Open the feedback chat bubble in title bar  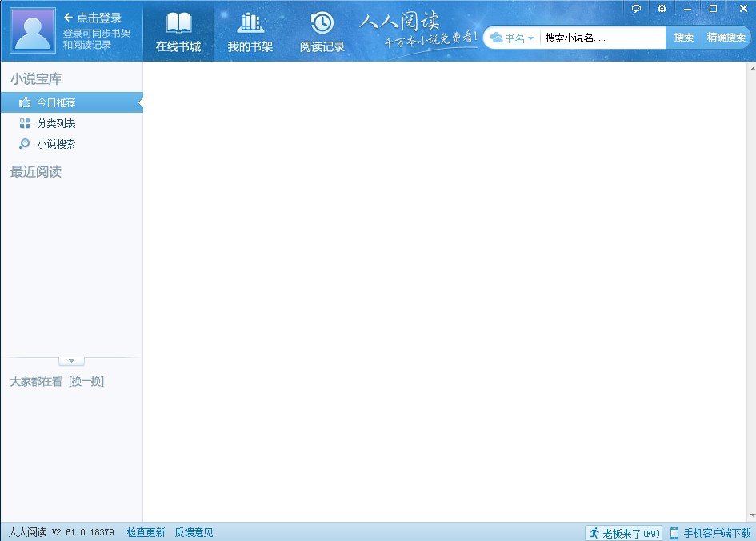[x=635, y=8]
